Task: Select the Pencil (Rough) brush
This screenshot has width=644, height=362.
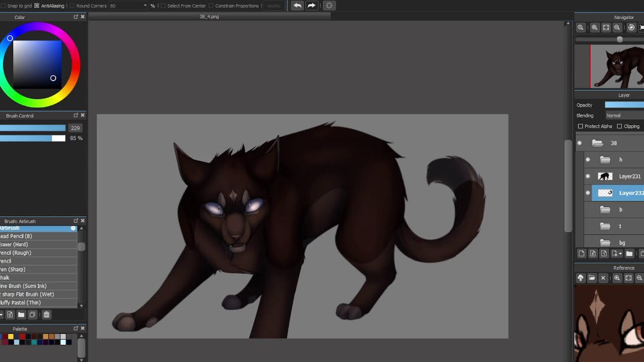Action: (38, 253)
